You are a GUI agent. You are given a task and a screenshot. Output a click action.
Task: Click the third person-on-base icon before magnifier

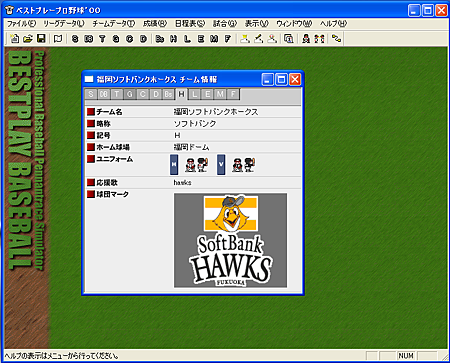[x=272, y=39]
